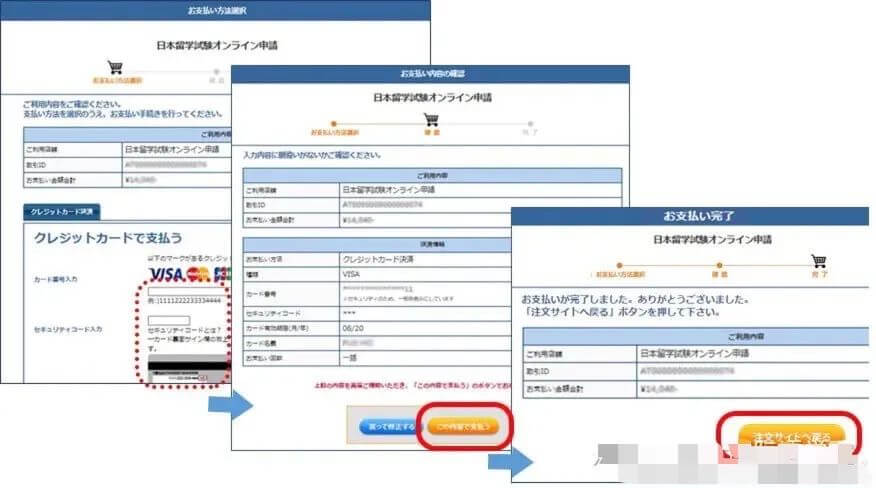Click example card number 1111222233334444 text
The width and height of the screenshot is (876, 488).
[x=184, y=301]
